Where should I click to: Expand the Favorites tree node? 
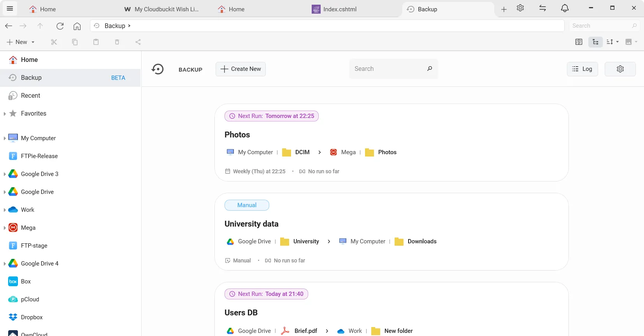click(4, 114)
